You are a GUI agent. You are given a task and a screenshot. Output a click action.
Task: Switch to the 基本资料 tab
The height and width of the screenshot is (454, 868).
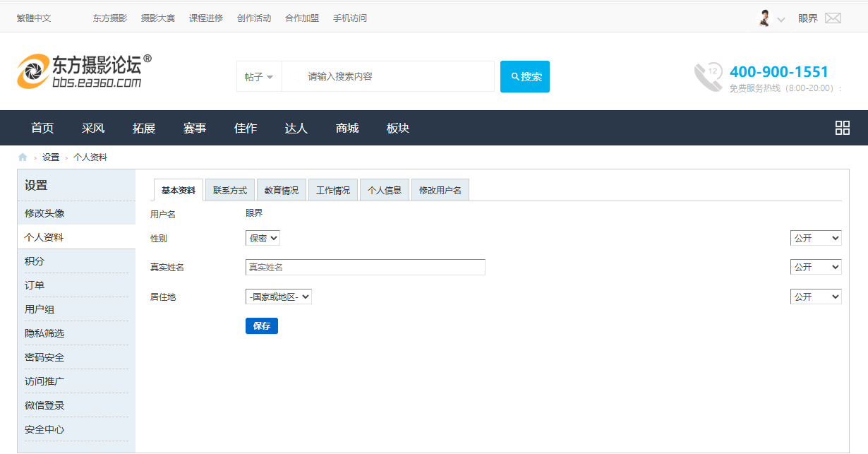[x=179, y=190]
